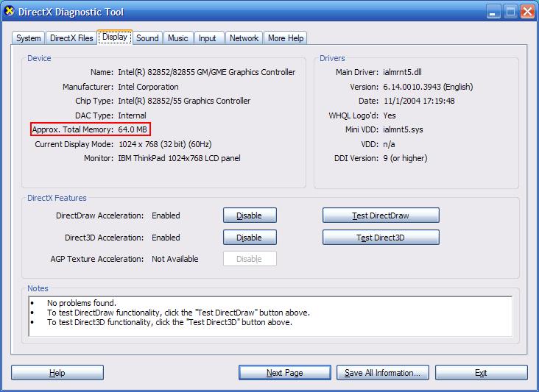Viewport: 539px width, 392px height.
Task: Click the greyed AGP Texture Disable button
Action: [250, 259]
